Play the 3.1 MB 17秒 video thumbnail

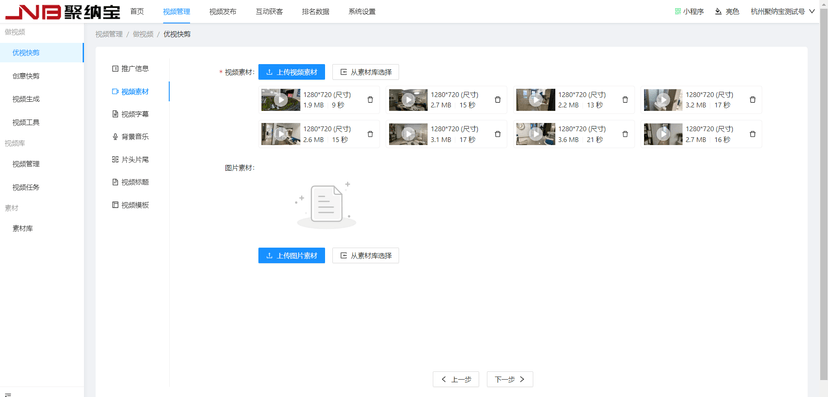(x=408, y=134)
